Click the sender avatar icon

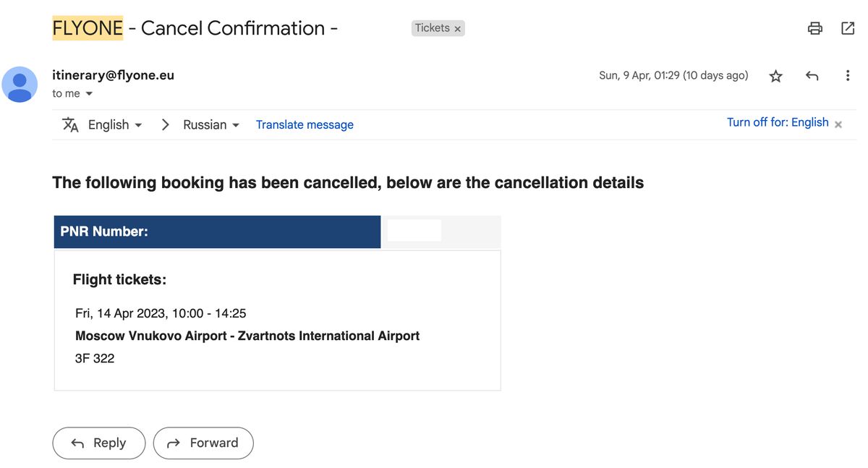[x=20, y=85]
